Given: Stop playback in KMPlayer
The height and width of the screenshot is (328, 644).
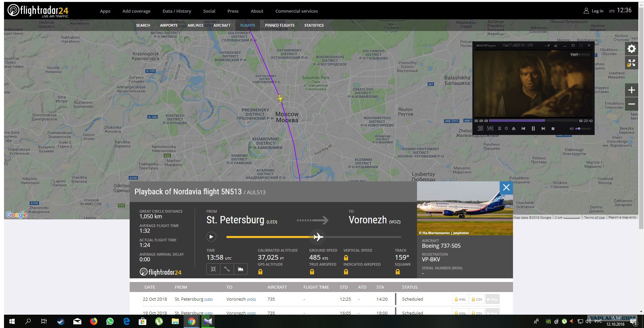Looking at the screenshot, I should (x=553, y=129).
